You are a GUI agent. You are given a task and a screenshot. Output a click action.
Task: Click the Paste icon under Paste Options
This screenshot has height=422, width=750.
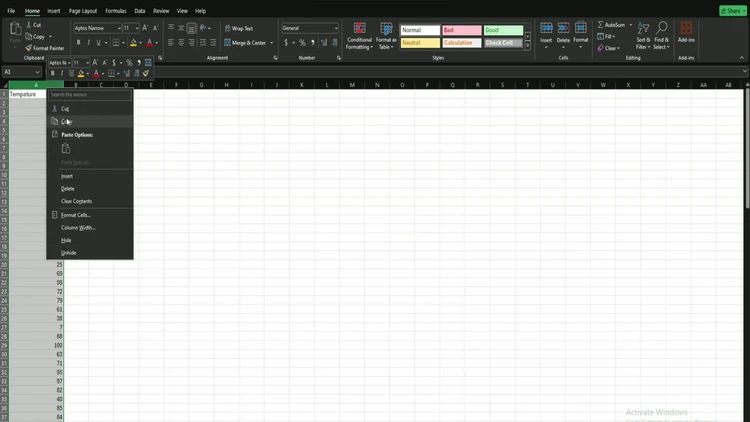pos(66,149)
